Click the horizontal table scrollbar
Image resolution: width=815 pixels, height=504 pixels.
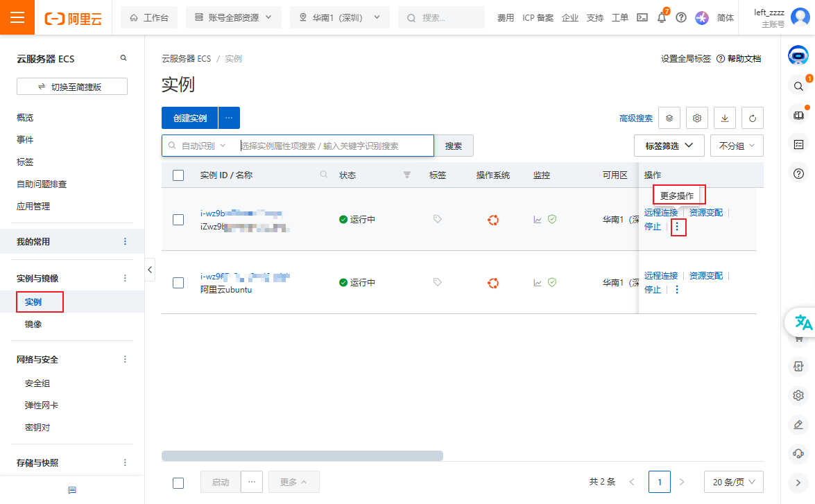[302, 455]
